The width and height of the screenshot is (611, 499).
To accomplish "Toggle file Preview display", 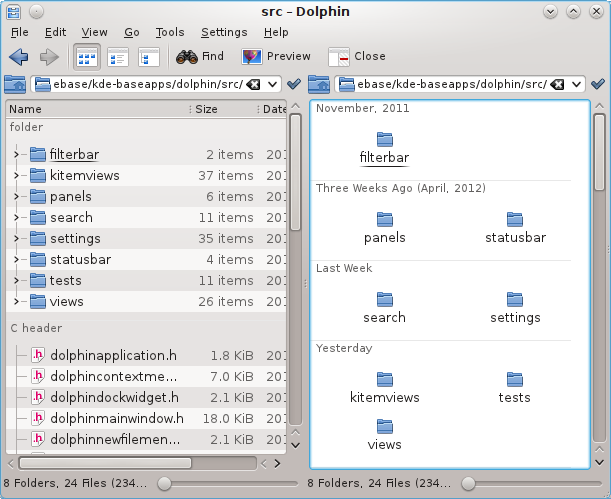I will tap(276, 56).
